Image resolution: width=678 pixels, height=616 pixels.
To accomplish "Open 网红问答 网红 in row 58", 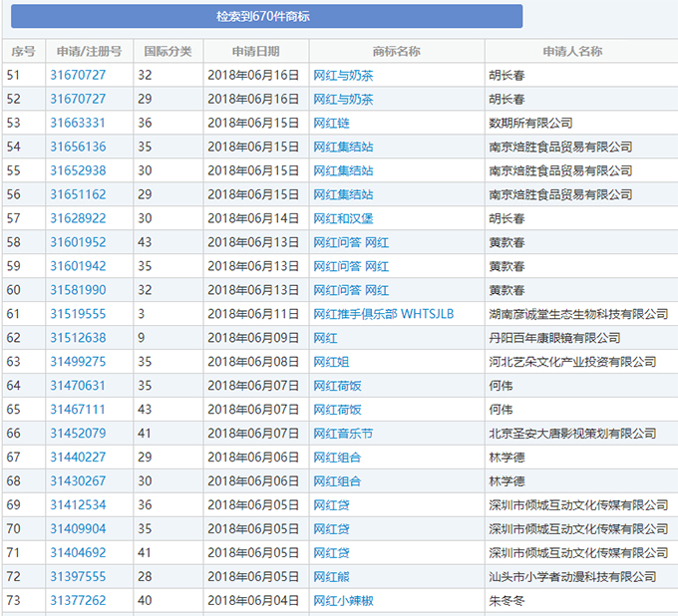I will (x=351, y=242).
